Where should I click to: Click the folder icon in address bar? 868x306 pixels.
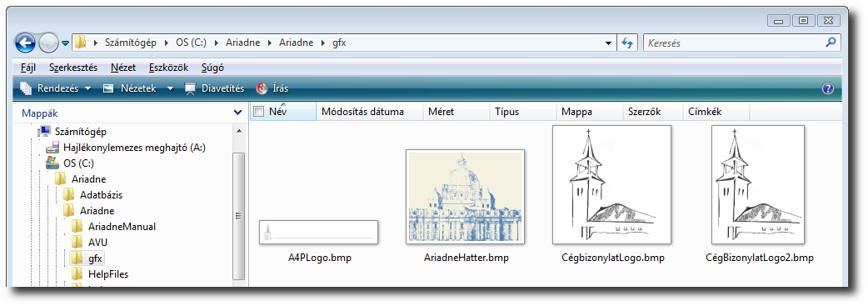pyautogui.click(x=81, y=43)
